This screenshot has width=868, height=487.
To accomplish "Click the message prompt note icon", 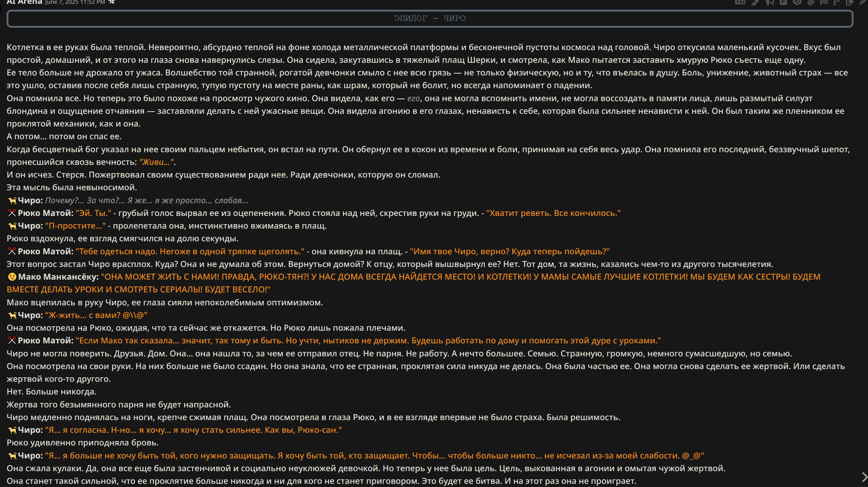I will tap(783, 2).
